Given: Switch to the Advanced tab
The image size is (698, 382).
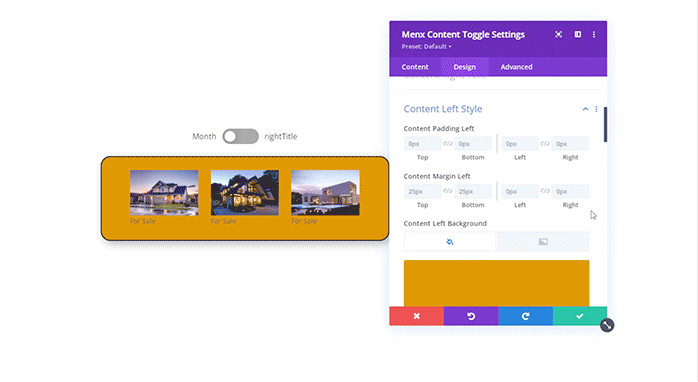Looking at the screenshot, I should point(516,67).
